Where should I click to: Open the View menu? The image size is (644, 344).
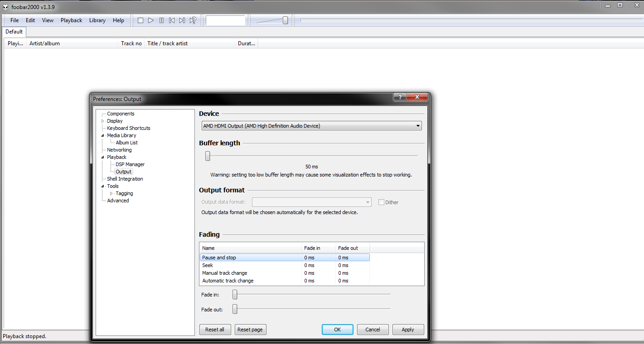(48, 20)
